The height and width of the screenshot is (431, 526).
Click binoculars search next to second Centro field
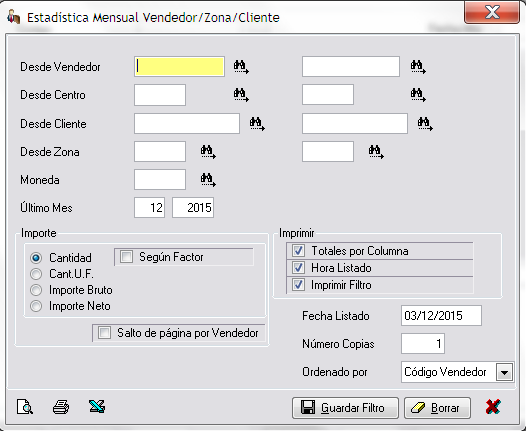coord(418,95)
